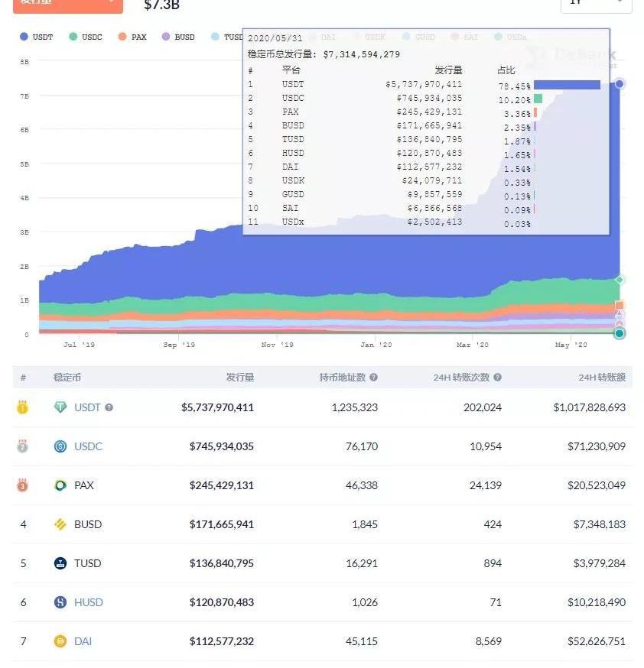Toggle PAX series in chart legend
The width and height of the screenshot is (644, 668).
click(132, 37)
